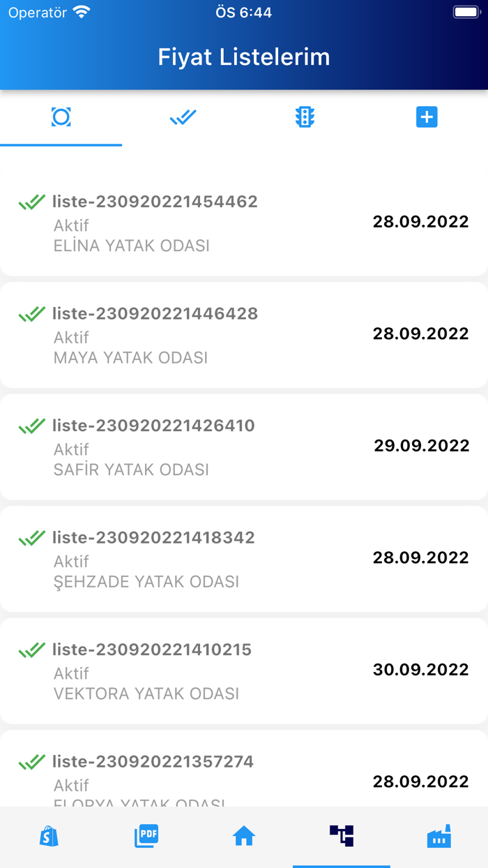Select the Home icon in the bottom bar
The height and width of the screenshot is (868, 488).
pos(244,836)
